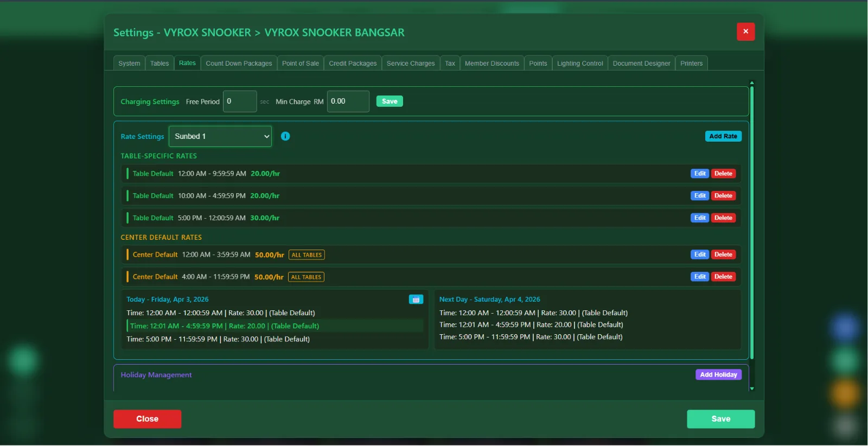Switch to the System tab

[129, 63]
